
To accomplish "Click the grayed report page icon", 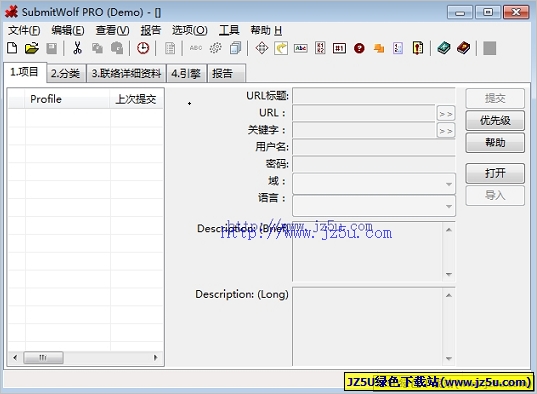I will [x=170, y=48].
